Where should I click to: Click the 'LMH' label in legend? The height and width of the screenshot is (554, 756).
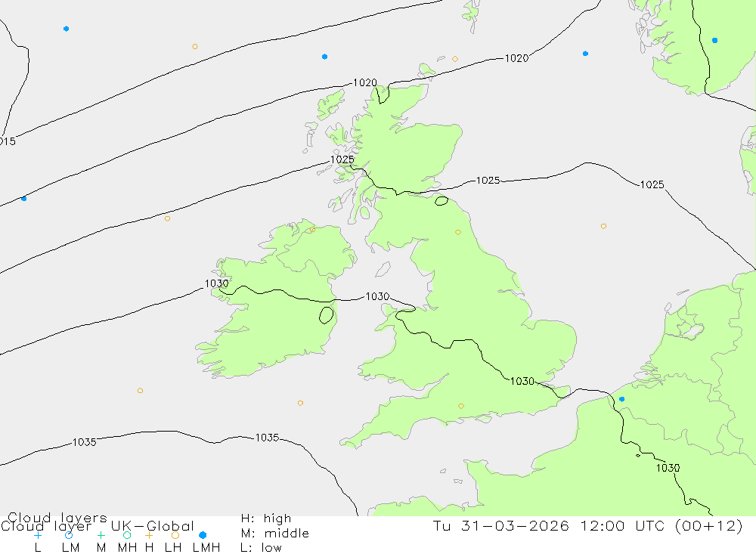pos(206,548)
